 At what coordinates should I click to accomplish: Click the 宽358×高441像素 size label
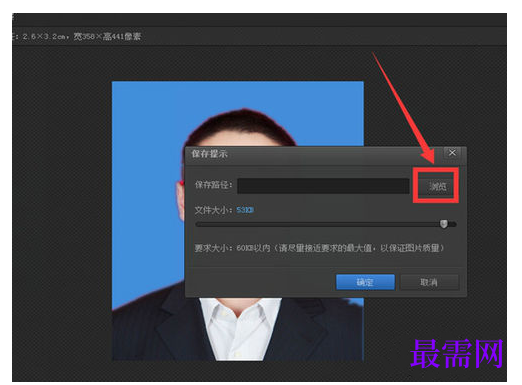(x=107, y=36)
